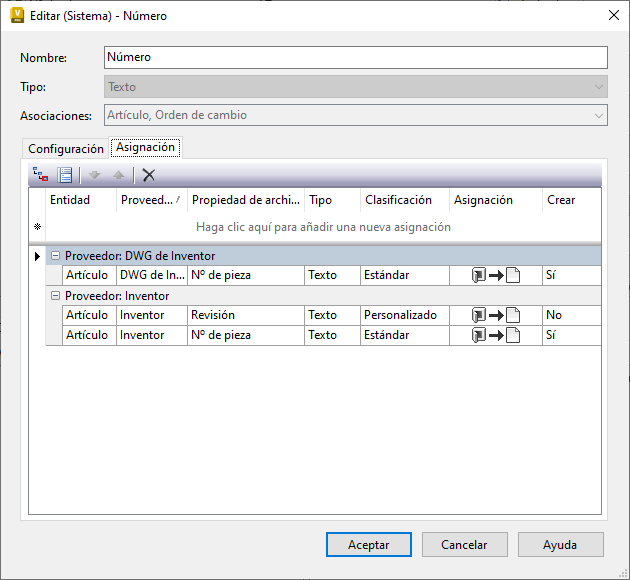Select the 'Proveedor: Inventor' group row
The image size is (630, 580).
coord(323,296)
